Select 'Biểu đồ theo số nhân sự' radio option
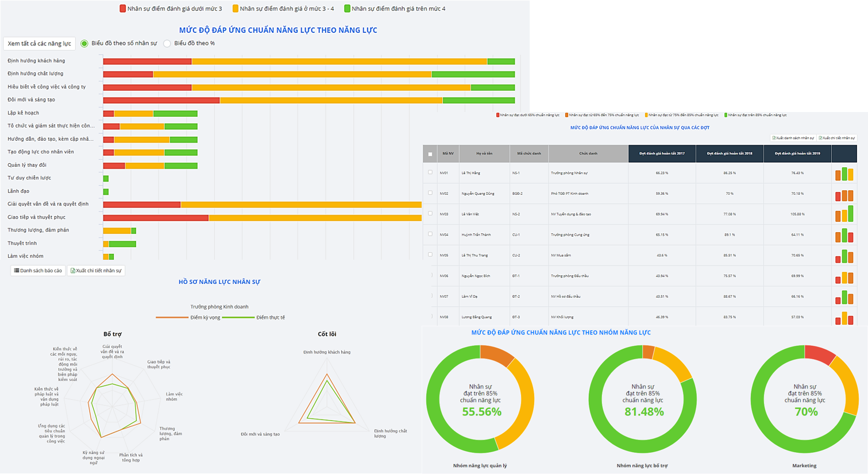 [84, 44]
